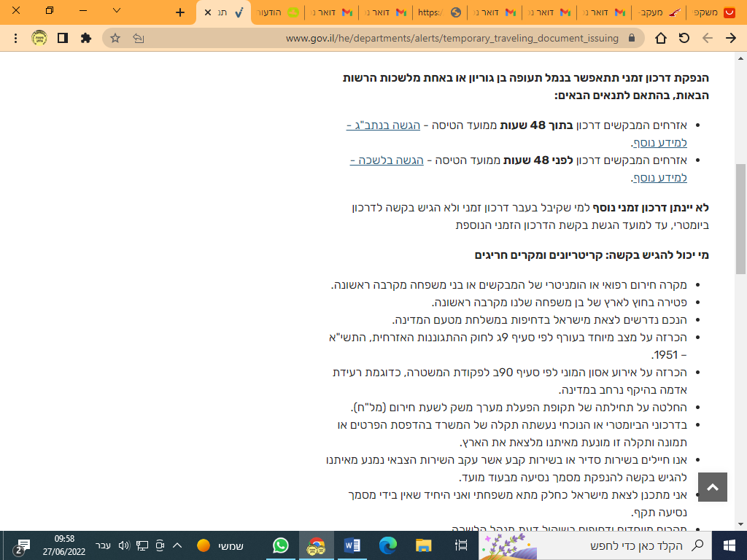Click Chrome icon in taskbar
The width and height of the screenshot is (747, 560).
(x=317, y=545)
